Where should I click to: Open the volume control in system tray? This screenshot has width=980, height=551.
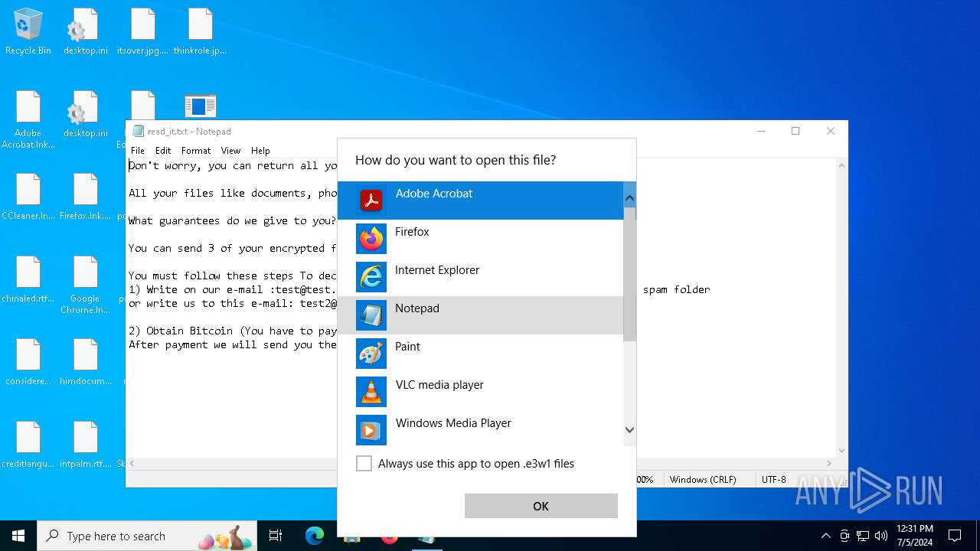pyautogui.click(x=881, y=536)
